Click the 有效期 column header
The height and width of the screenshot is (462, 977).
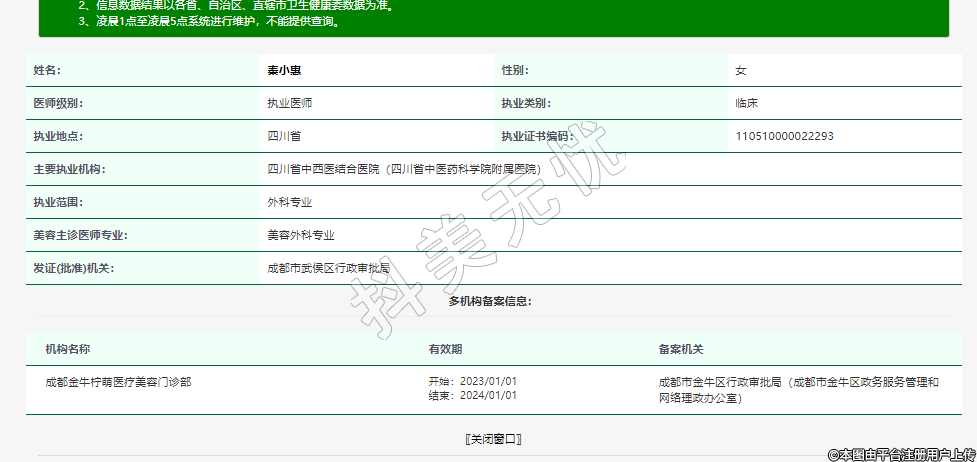pyautogui.click(x=445, y=349)
